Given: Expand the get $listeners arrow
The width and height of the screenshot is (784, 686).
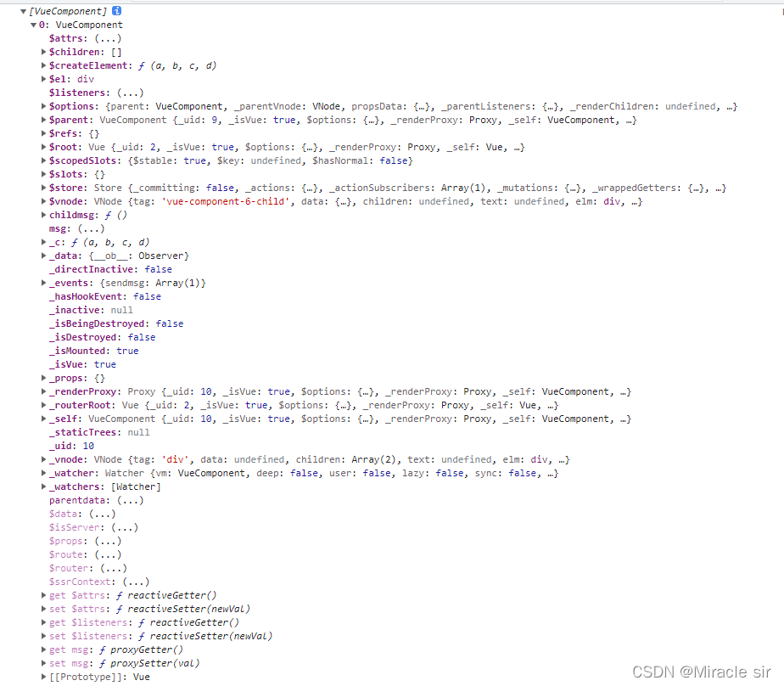Looking at the screenshot, I should coord(43,622).
